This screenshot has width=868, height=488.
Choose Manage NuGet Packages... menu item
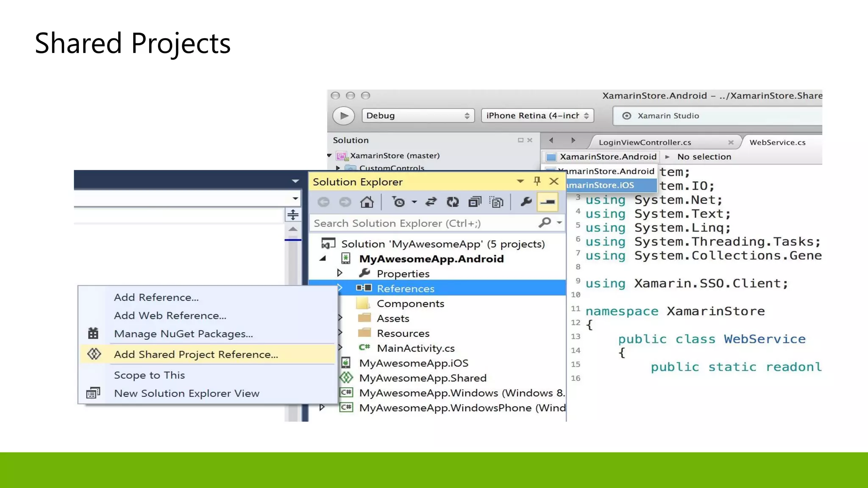click(x=183, y=334)
